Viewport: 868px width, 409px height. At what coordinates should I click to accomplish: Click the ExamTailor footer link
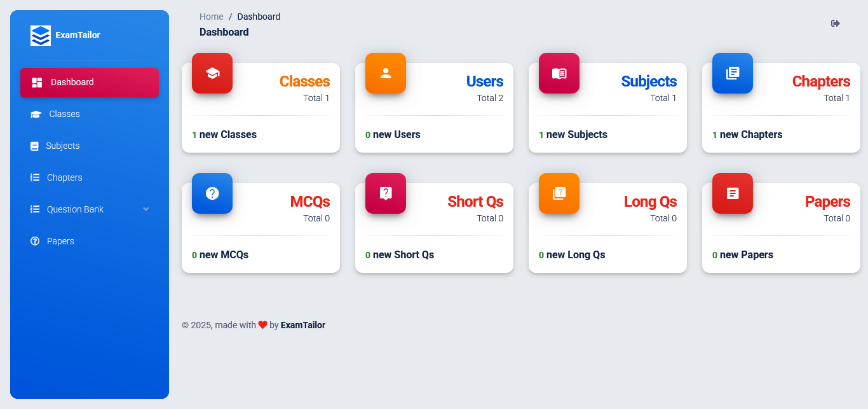click(303, 325)
